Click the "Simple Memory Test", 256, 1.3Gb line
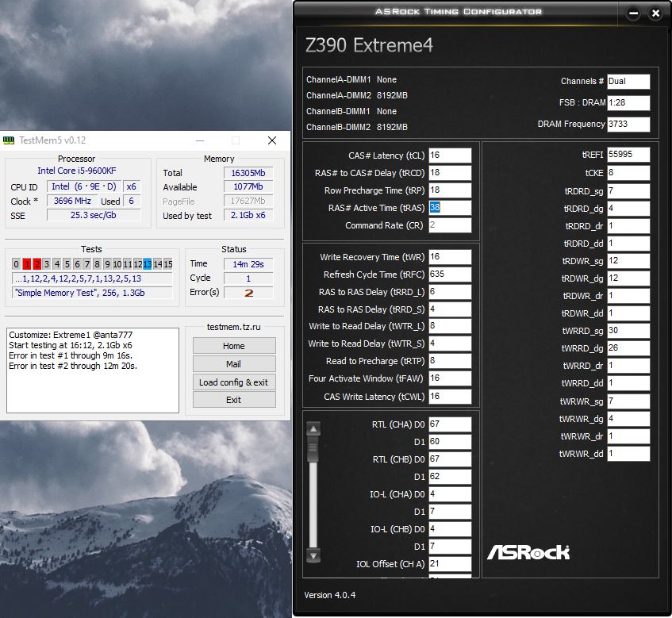 coord(92,293)
